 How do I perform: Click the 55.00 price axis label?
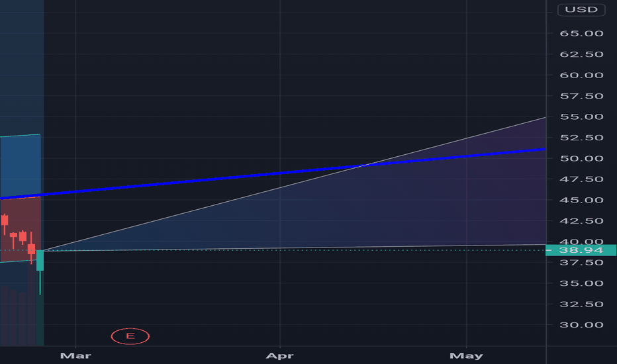[581, 117]
